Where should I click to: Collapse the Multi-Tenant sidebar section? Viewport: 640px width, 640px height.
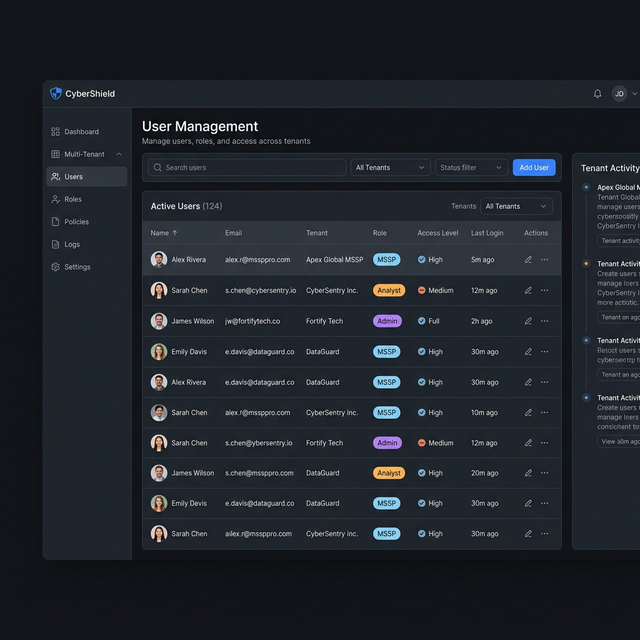click(x=119, y=154)
